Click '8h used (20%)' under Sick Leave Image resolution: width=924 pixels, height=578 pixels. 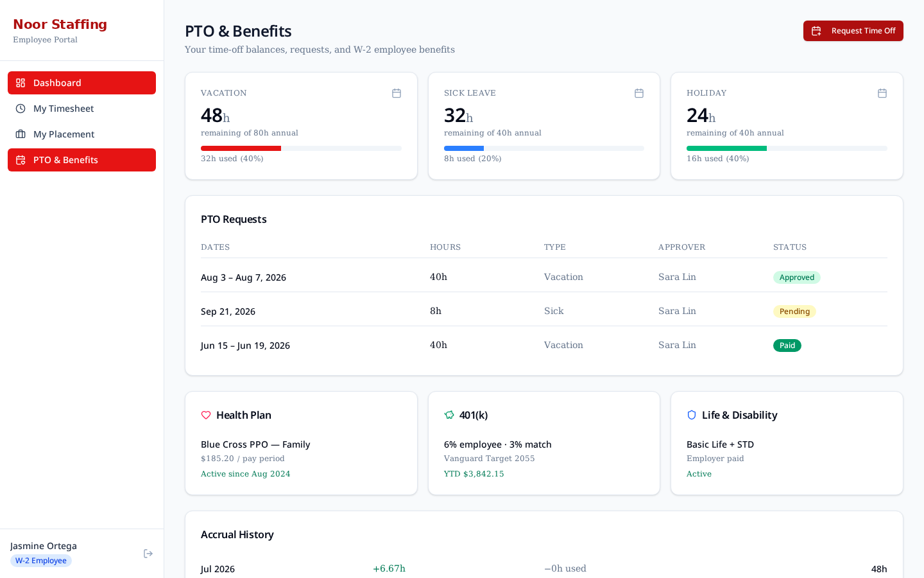click(x=472, y=159)
